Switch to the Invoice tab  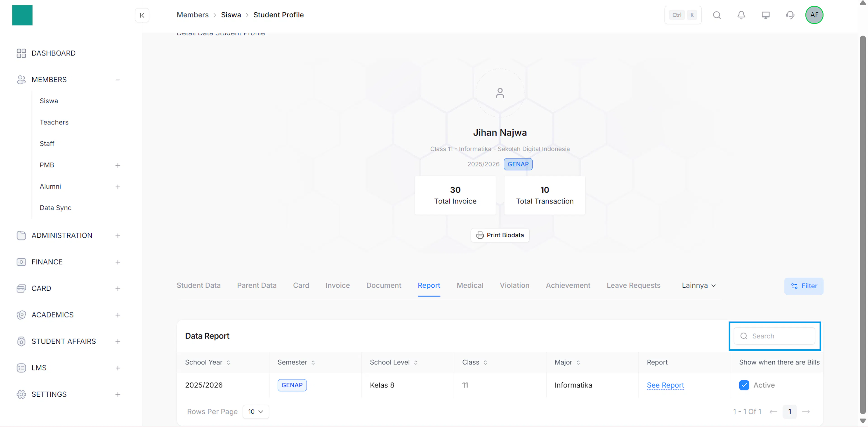(338, 285)
